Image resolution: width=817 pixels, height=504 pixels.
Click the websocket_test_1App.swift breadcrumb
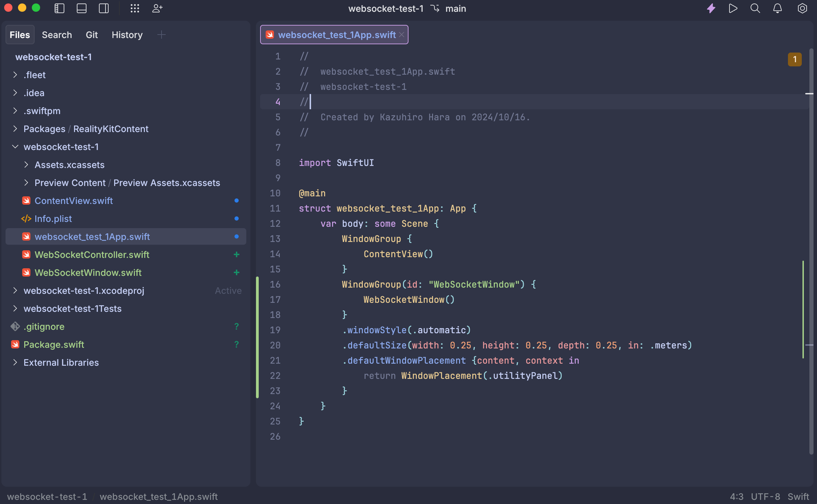point(159,497)
